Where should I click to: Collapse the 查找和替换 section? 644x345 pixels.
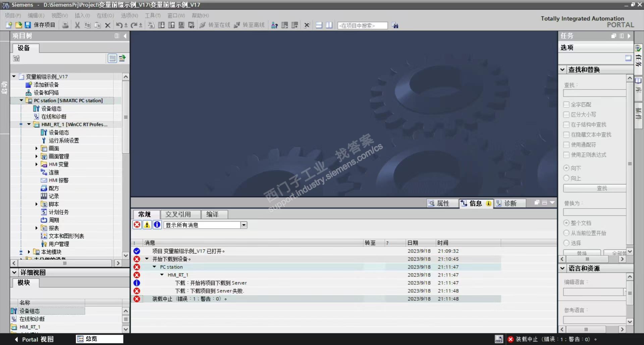click(x=562, y=69)
